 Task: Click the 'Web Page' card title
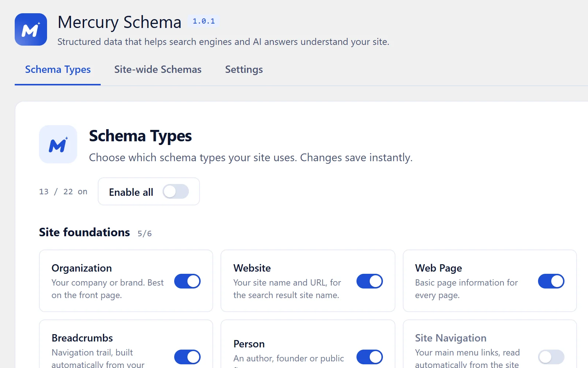pos(438,268)
